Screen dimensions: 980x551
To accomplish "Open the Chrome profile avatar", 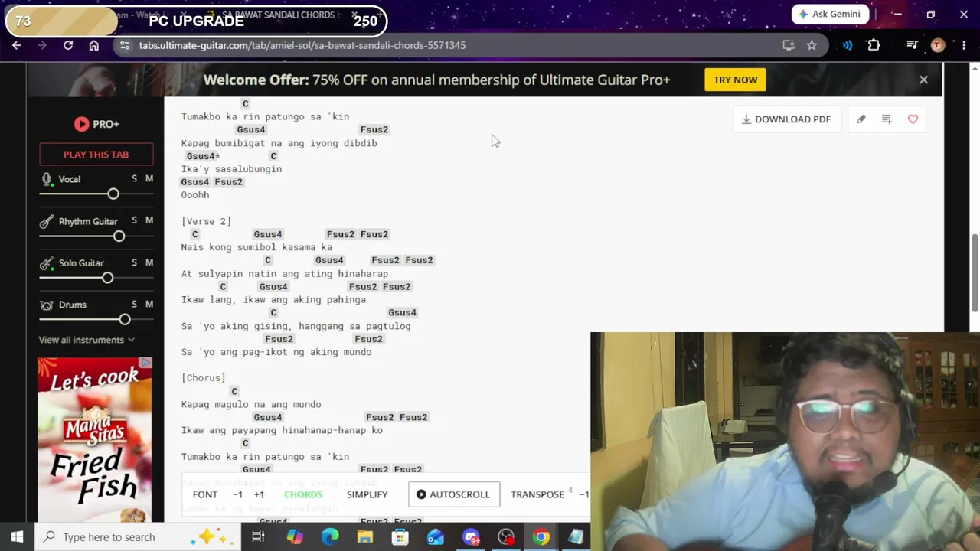I will [937, 45].
